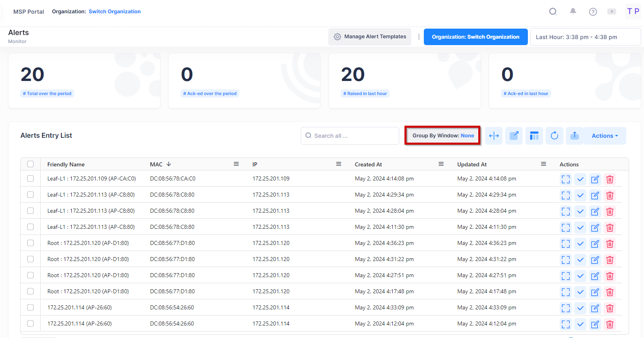Open the help question mark icon
The image size is (644, 338).
tap(593, 12)
